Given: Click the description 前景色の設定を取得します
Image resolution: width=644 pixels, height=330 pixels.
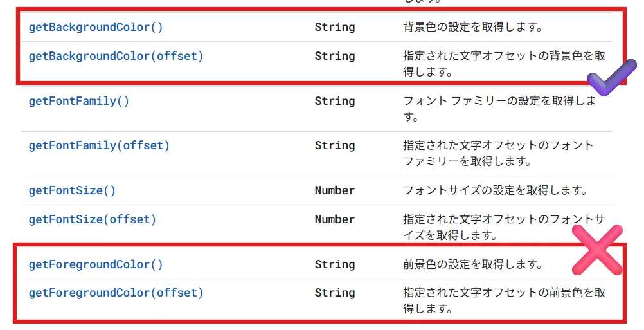Looking at the screenshot, I should pos(473,264).
